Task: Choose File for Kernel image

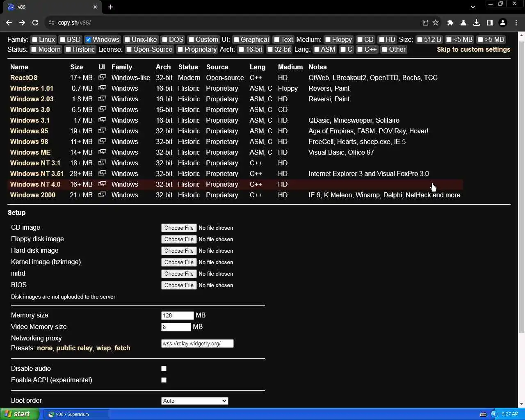Action: tap(179, 262)
